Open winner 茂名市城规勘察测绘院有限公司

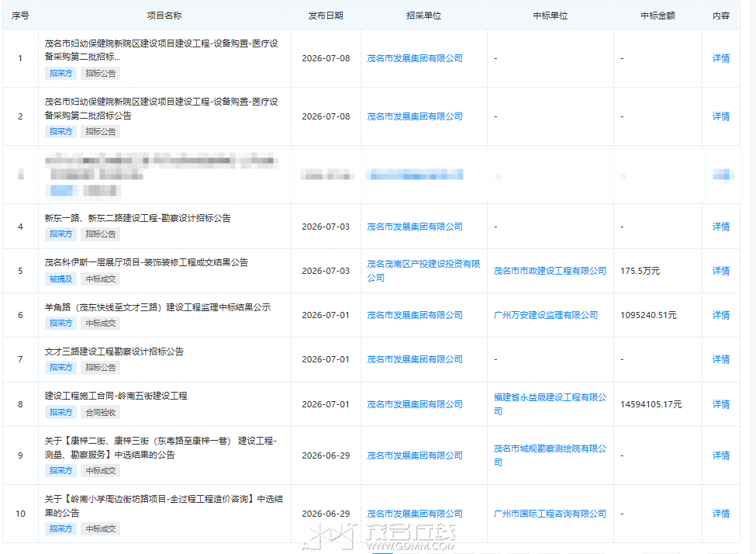pos(550,455)
